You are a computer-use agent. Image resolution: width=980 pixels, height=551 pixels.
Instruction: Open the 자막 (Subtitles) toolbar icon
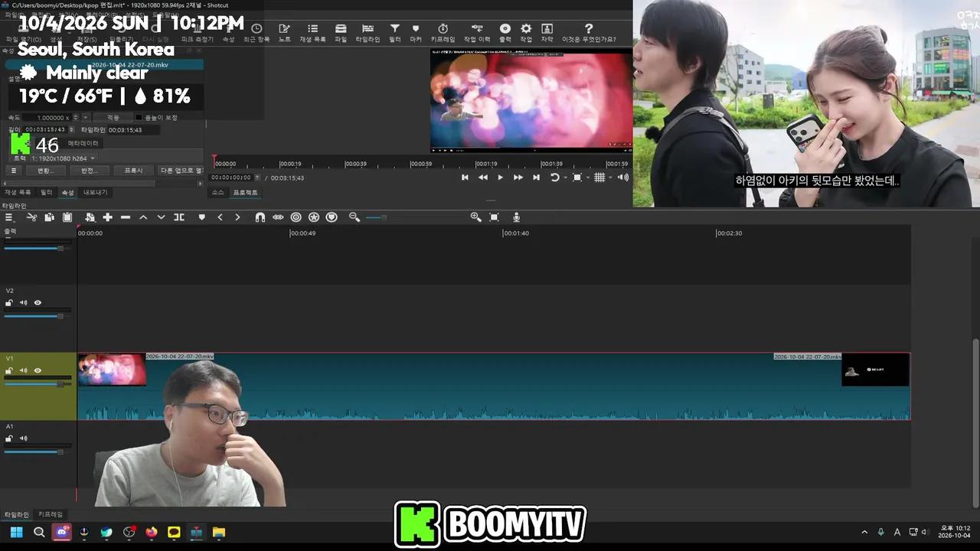pyautogui.click(x=547, y=32)
